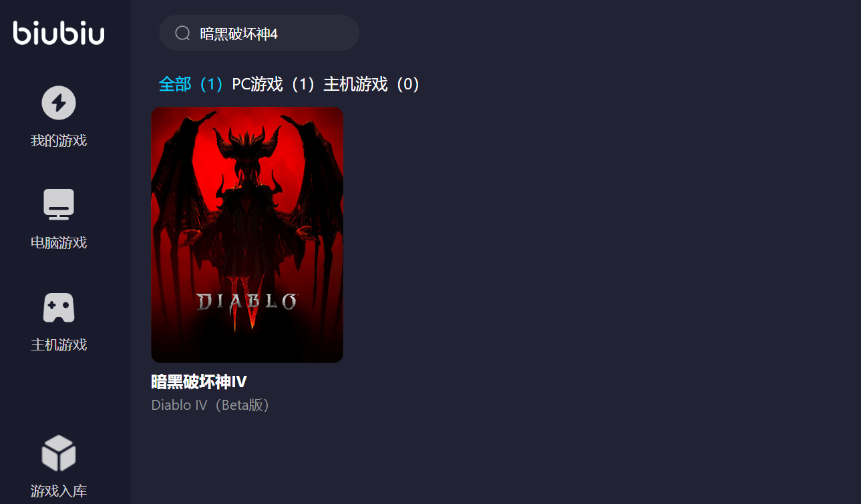Select the 我的游戏 sidebar label
The width and height of the screenshot is (861, 504).
click(59, 141)
